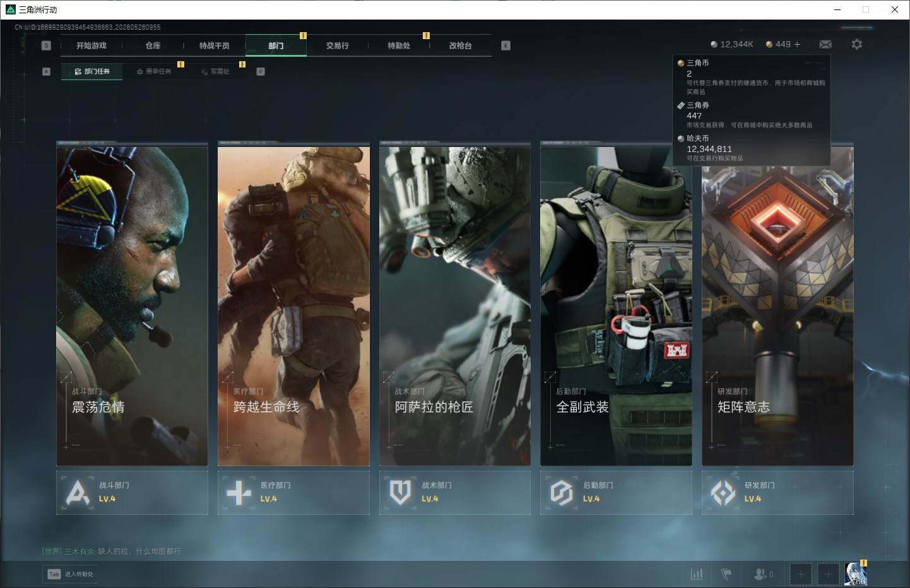This screenshot has width=910, height=588.
Task: Click the 12,344K currency balance
Action: (x=736, y=44)
